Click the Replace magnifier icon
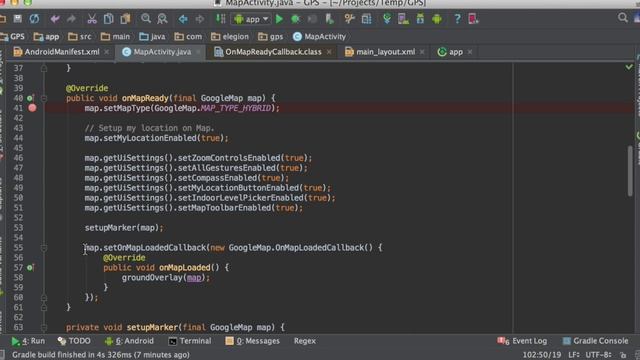640x360 pixels. (162, 19)
